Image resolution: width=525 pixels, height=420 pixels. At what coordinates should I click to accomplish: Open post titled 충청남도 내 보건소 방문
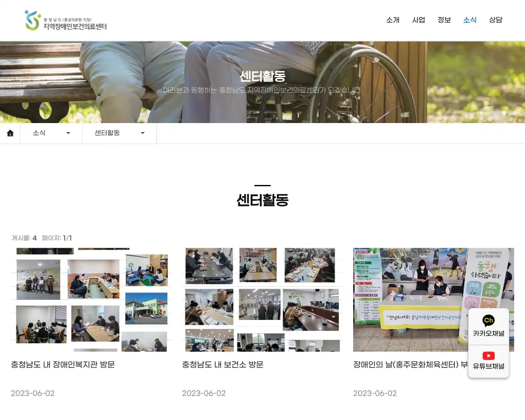point(223,364)
